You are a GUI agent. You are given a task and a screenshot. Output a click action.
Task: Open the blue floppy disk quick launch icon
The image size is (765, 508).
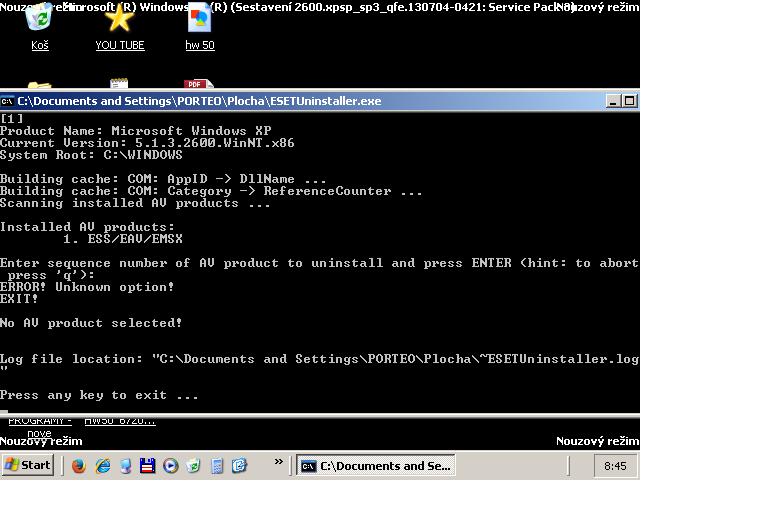point(147,466)
